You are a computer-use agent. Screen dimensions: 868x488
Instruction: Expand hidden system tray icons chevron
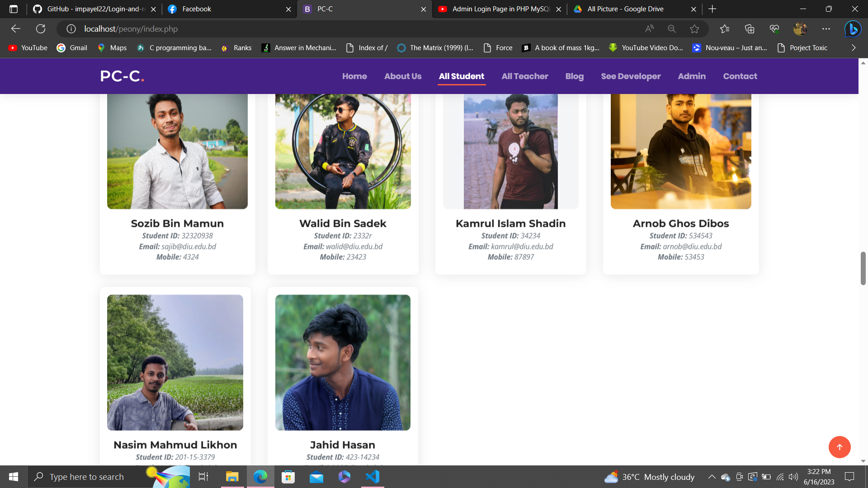[712, 477]
